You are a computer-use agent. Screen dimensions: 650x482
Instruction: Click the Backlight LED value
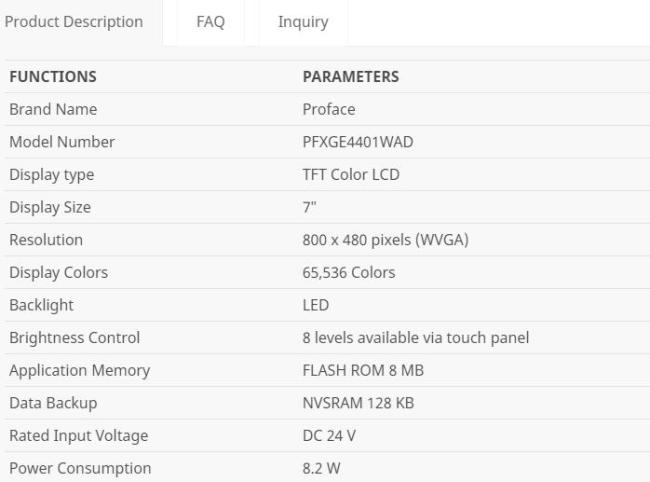tap(315, 305)
